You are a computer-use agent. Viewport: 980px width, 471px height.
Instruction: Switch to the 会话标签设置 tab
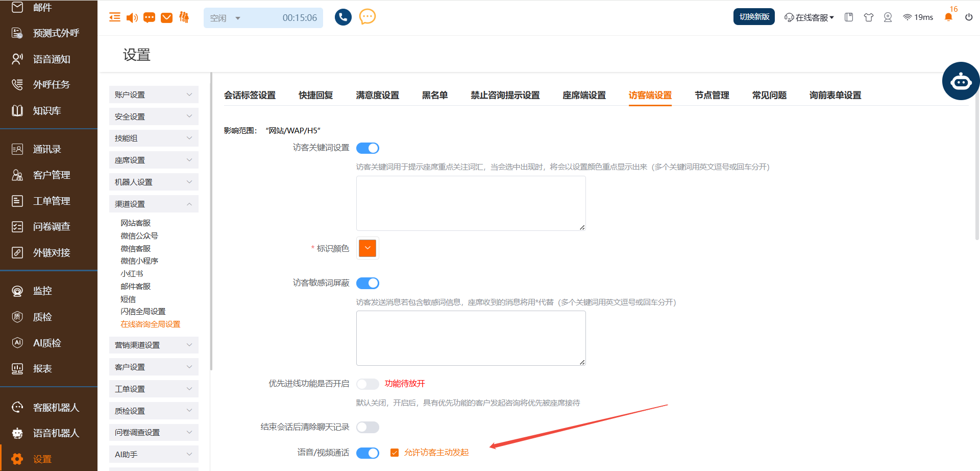[250, 96]
